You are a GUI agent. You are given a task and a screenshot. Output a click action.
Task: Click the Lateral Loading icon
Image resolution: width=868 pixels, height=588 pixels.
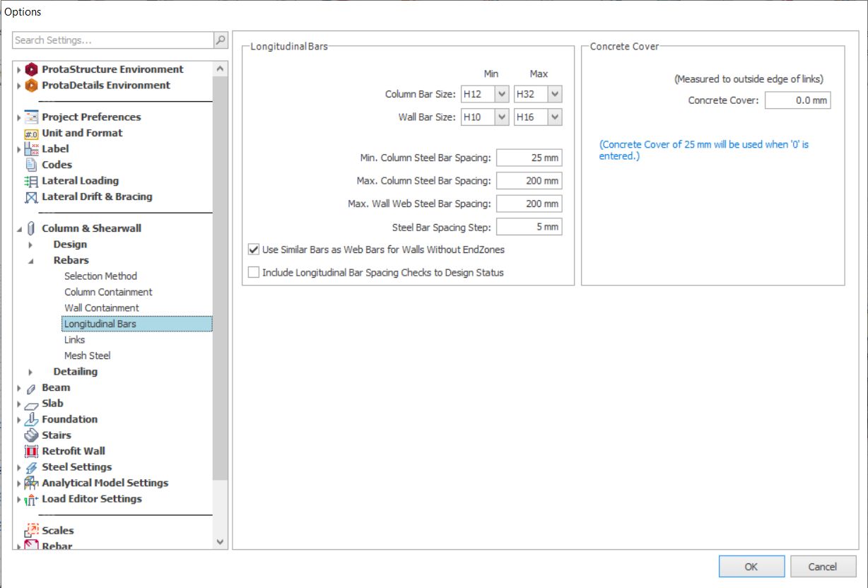(x=31, y=181)
